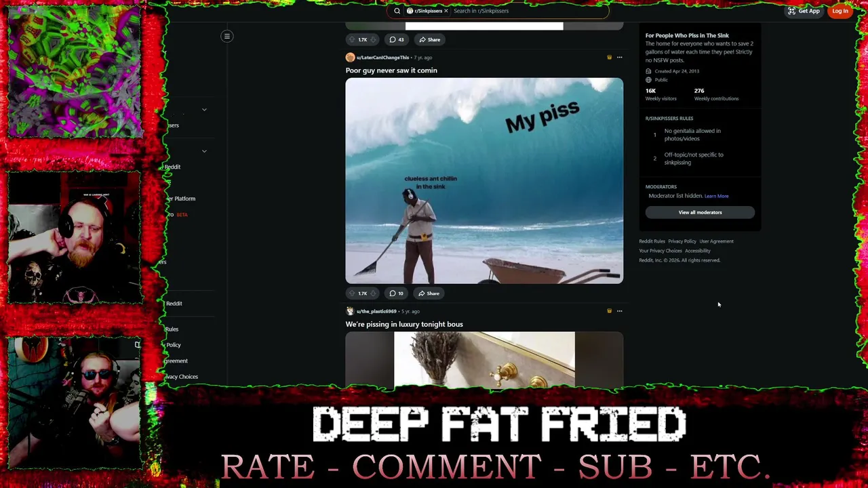Screen dimensions: 868x488
Task: Expand rule 2 'Off-topic/not specific to sinkpissing'
Action: pos(700,159)
